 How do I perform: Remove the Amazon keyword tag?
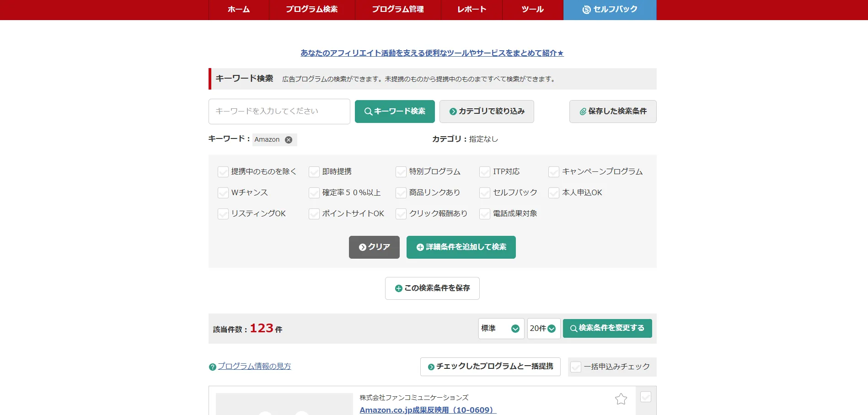tap(289, 140)
